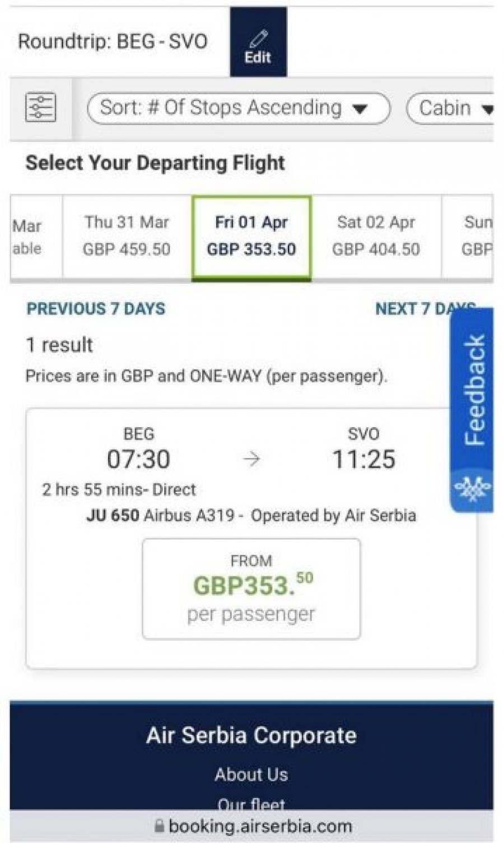Open the Our fleet footer link
504x843 pixels.
[251, 804]
